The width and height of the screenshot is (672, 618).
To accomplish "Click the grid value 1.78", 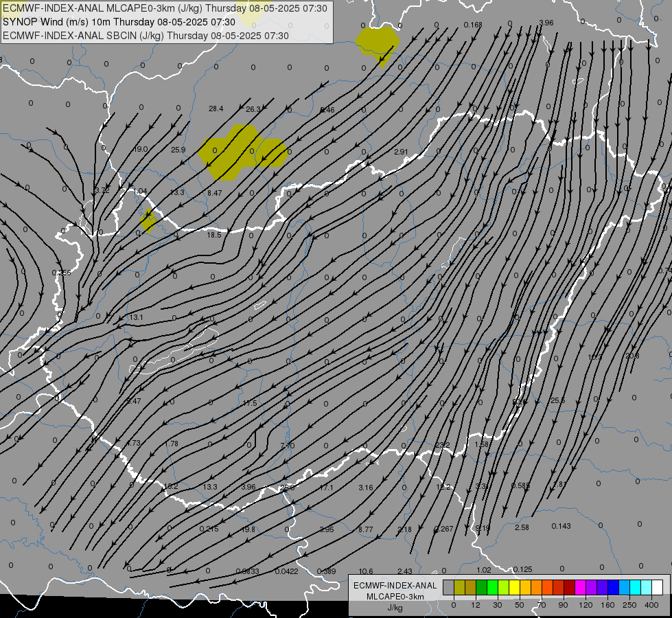I will (172, 444).
